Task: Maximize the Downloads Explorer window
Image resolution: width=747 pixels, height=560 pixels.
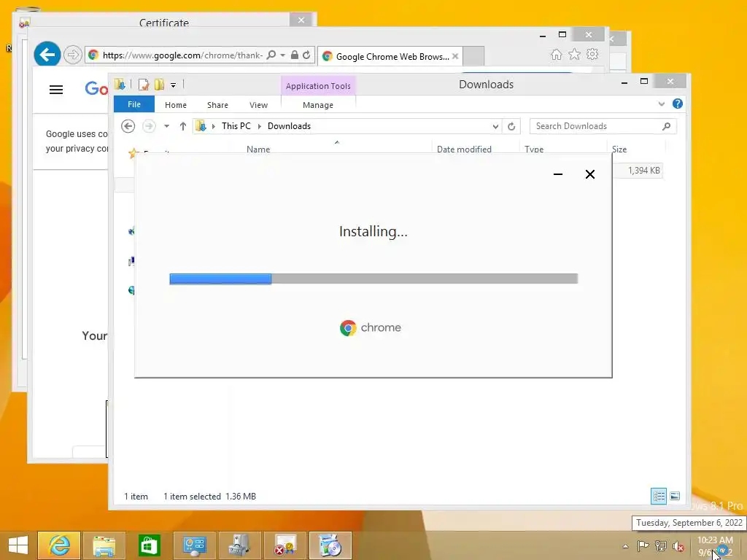Action: point(643,82)
